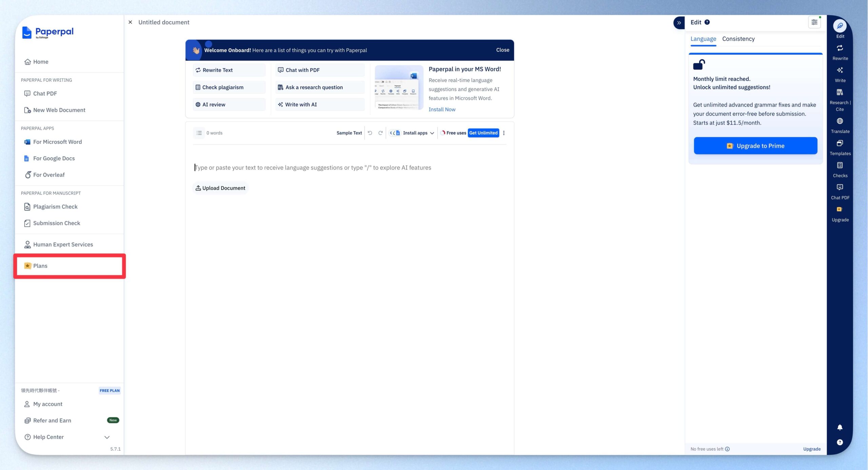Switch to the Consistency tab
This screenshot has height=470, width=868.
[738, 39]
